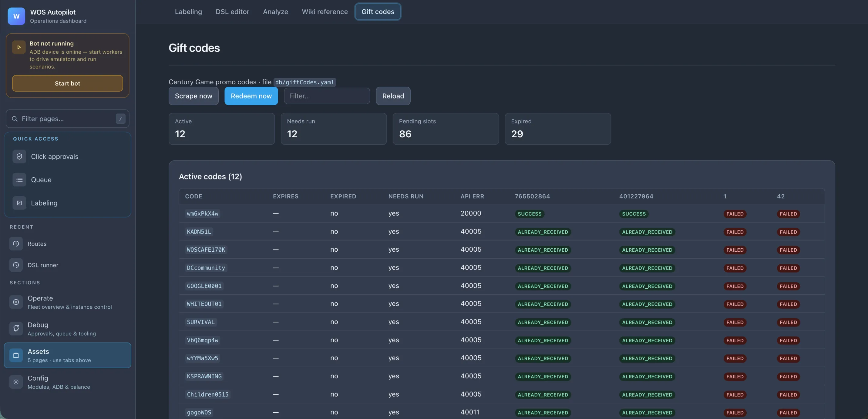Click the code wm6xPkX4w
This screenshot has height=419, width=868.
coord(203,213)
